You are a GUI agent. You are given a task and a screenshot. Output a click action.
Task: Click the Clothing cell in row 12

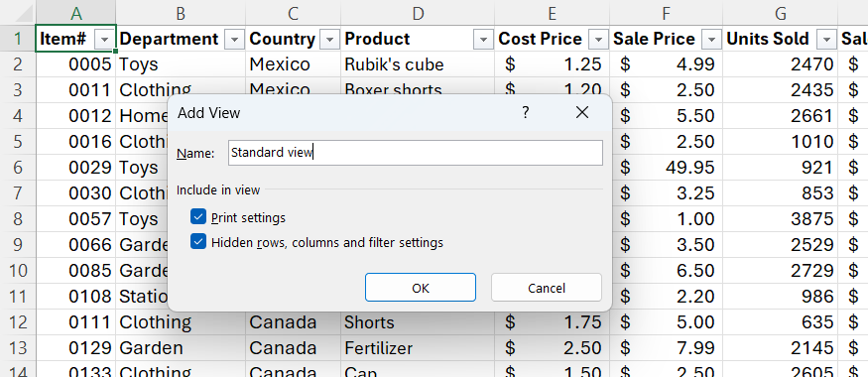[x=181, y=321]
